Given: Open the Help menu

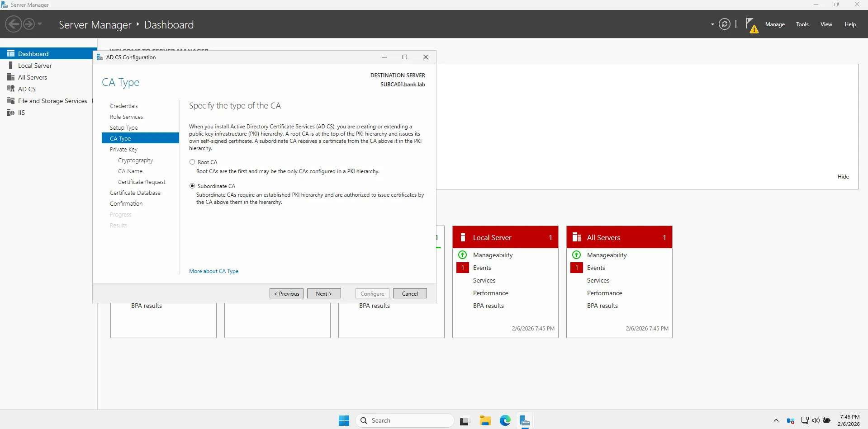Looking at the screenshot, I should [x=850, y=24].
